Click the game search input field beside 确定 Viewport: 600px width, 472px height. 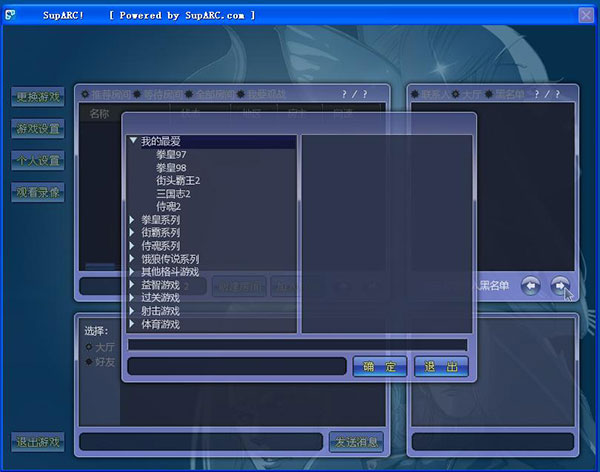(237, 366)
